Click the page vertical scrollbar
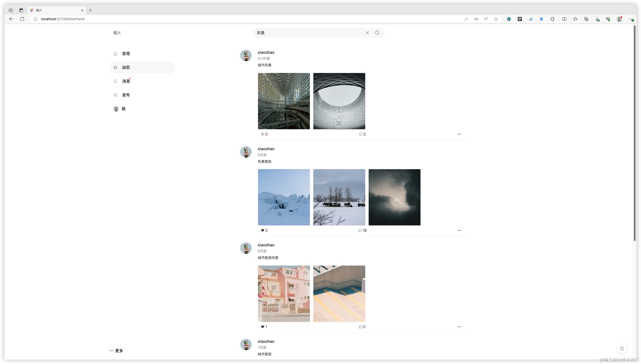 tap(635, 132)
